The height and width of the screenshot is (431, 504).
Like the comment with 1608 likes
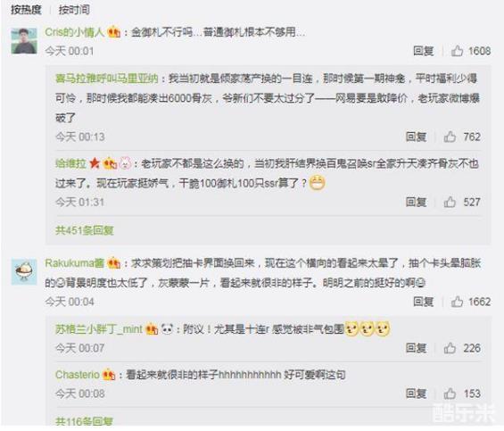(457, 51)
